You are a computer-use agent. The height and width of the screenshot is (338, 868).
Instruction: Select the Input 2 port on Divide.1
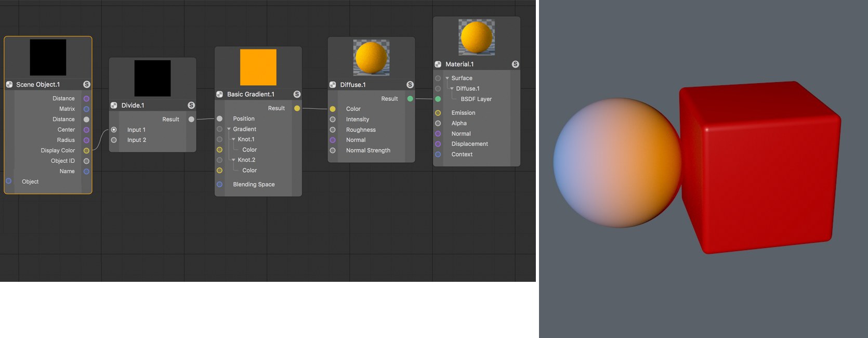point(114,140)
